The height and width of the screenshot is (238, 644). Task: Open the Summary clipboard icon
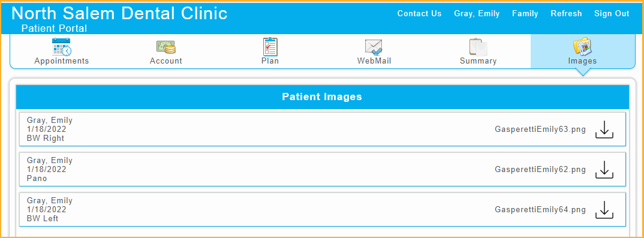(478, 47)
